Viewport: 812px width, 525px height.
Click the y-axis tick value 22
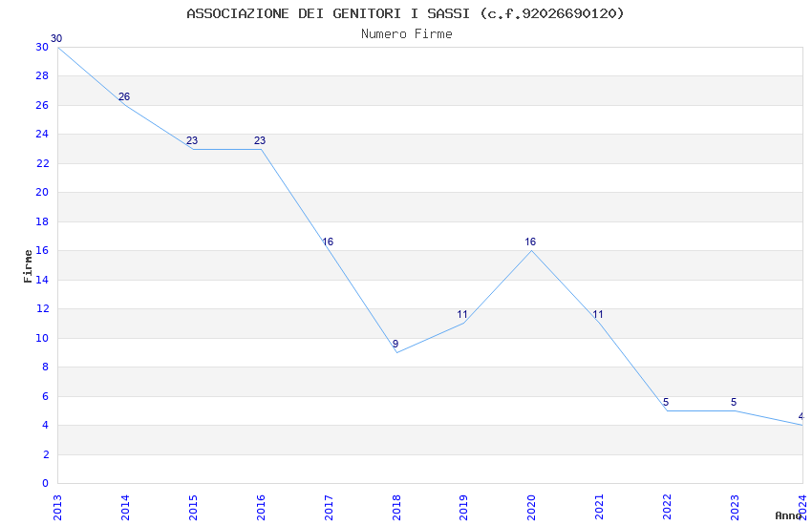point(42,163)
